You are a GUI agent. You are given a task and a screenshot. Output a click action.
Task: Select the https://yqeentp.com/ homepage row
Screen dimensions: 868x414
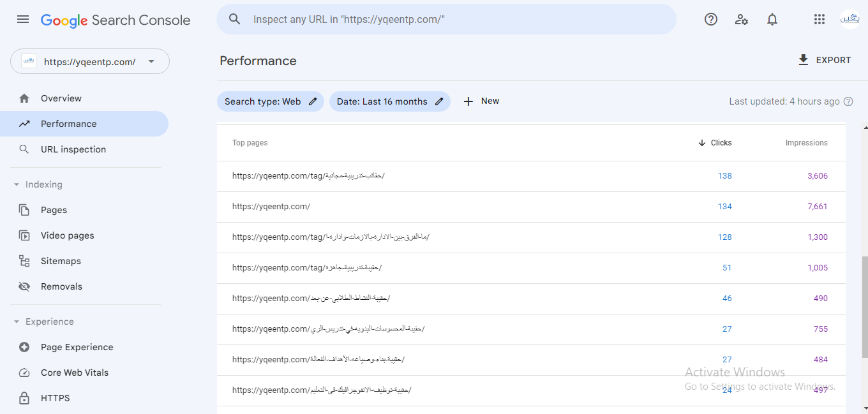(531, 207)
